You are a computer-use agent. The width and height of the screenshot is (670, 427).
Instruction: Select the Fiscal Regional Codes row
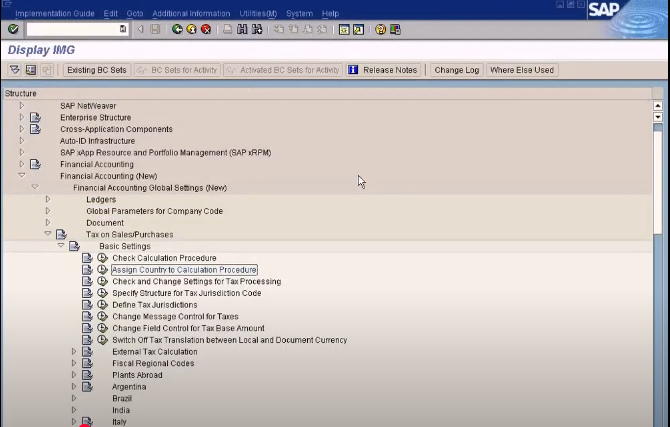153,363
